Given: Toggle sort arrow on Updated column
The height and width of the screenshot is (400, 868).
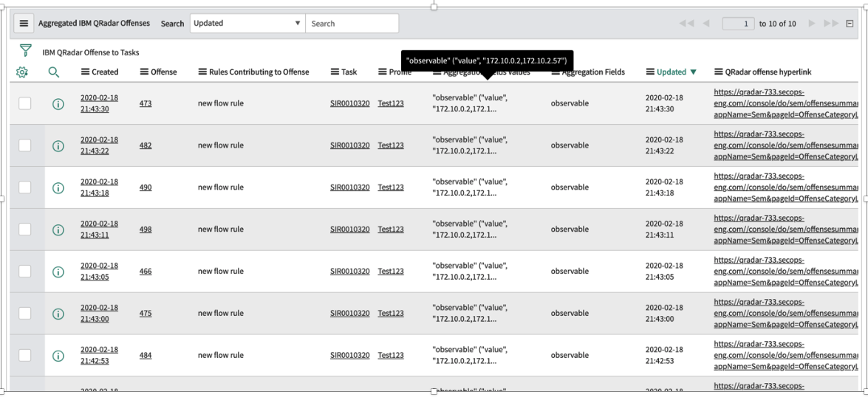Looking at the screenshot, I should (x=693, y=72).
